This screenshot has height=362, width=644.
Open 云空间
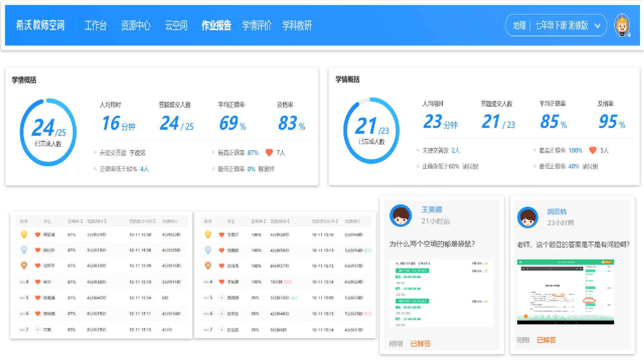tap(176, 25)
